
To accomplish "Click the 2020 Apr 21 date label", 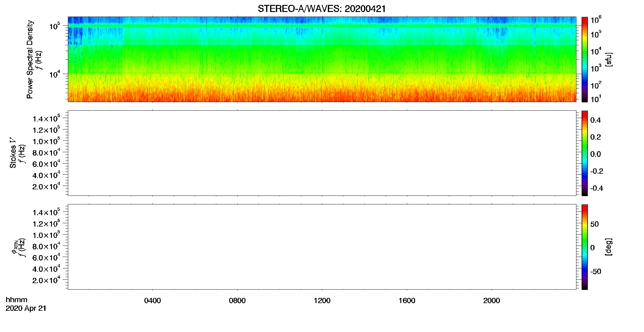I will (x=26, y=308).
